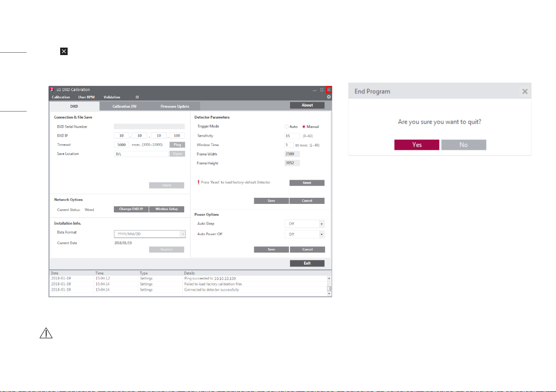Click Open next to Save Location
556x392 pixels.
pyautogui.click(x=177, y=154)
